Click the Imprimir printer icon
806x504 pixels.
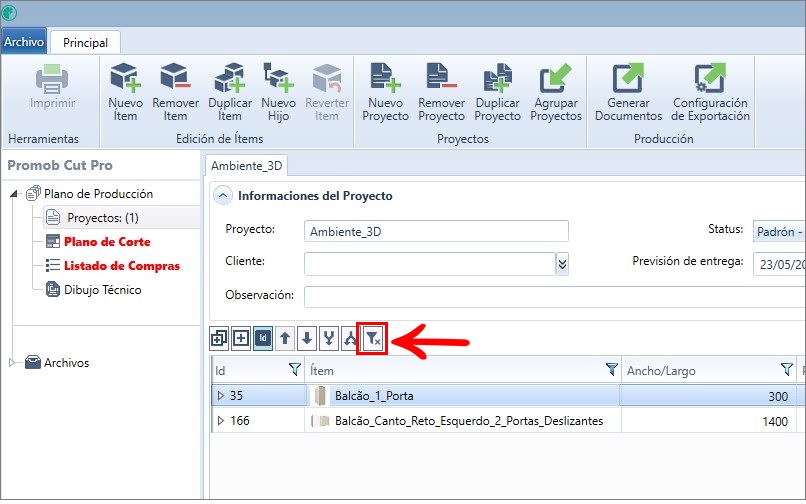click(x=52, y=78)
